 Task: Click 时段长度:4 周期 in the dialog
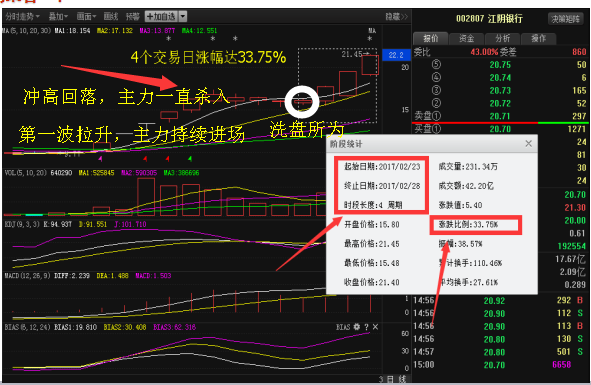click(373, 205)
